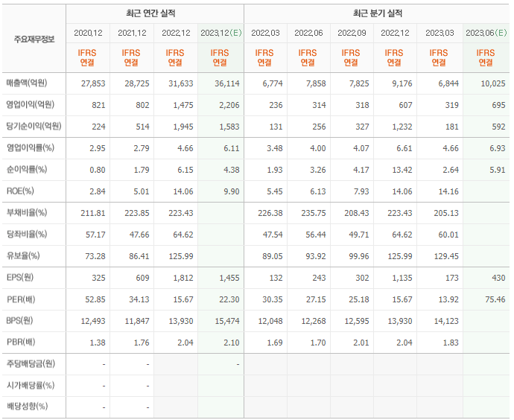Select the 14,123 BPS cell
The image size is (514, 420).
[x=446, y=322]
